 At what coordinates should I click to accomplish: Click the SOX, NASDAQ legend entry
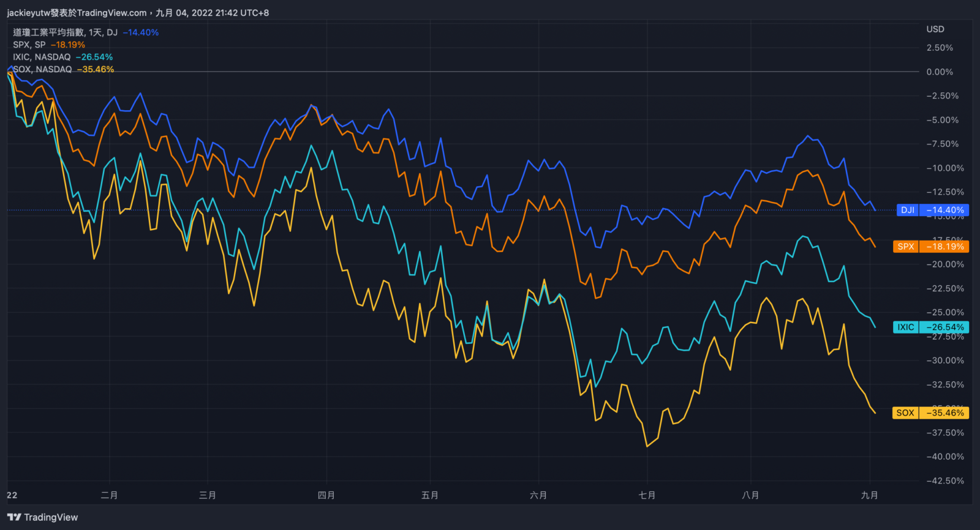click(x=42, y=69)
